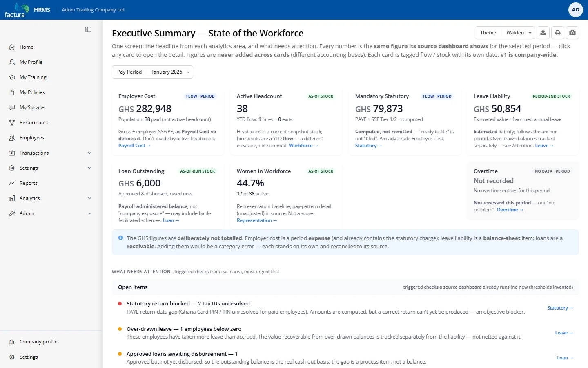Expand the Transactions menu chevron
Screen dimensions: 588x368
pos(89,153)
